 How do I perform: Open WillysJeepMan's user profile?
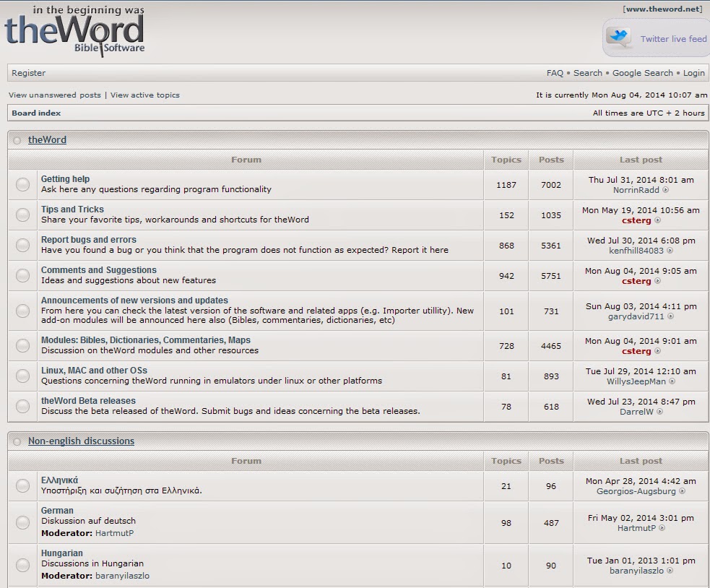(636, 381)
